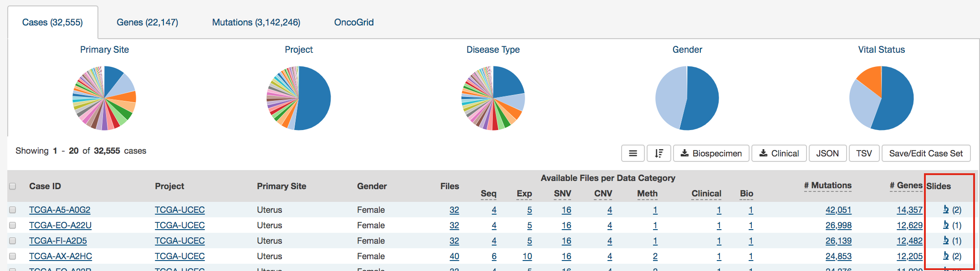Image resolution: width=980 pixels, height=271 pixels.
Task: Click the Bio column header
Action: 747,194
